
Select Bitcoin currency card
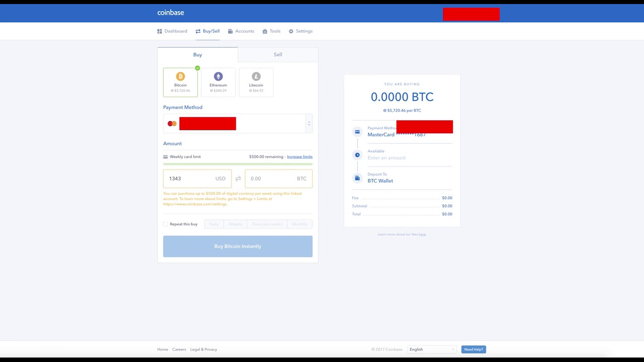coord(180,82)
